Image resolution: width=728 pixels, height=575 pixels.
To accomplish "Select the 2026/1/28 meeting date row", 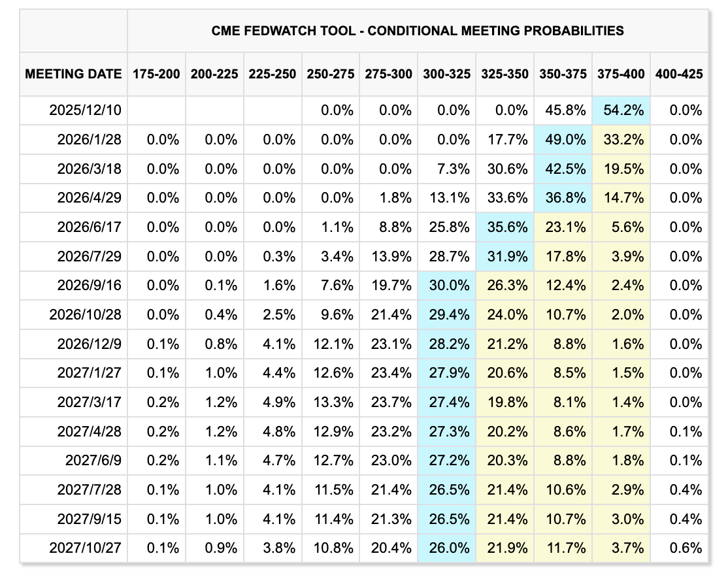I will (x=86, y=140).
